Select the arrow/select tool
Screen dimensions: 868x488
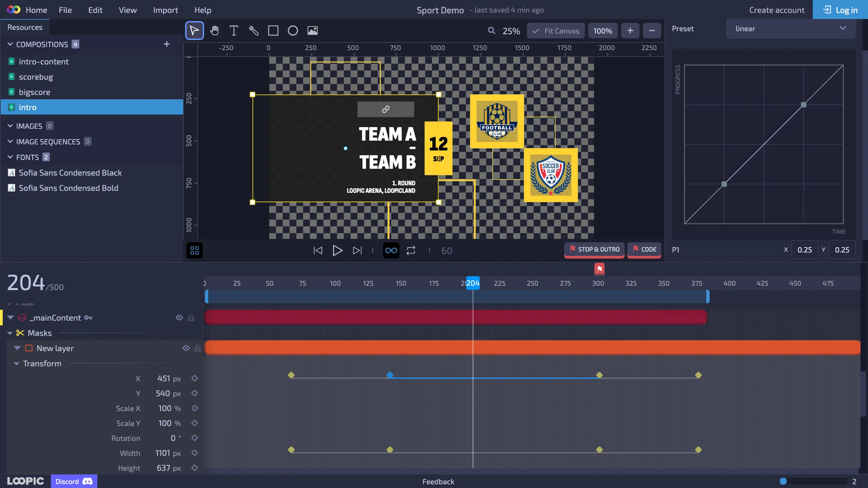tap(194, 30)
